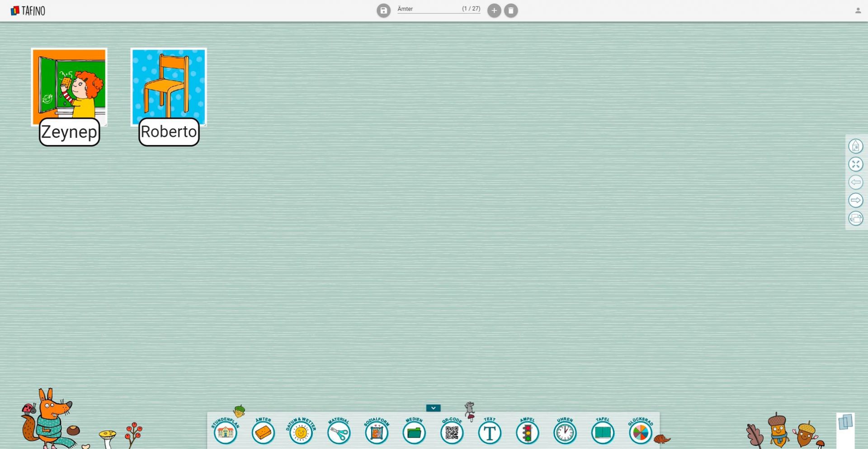Open the Glücksrad color wheel

click(640, 432)
